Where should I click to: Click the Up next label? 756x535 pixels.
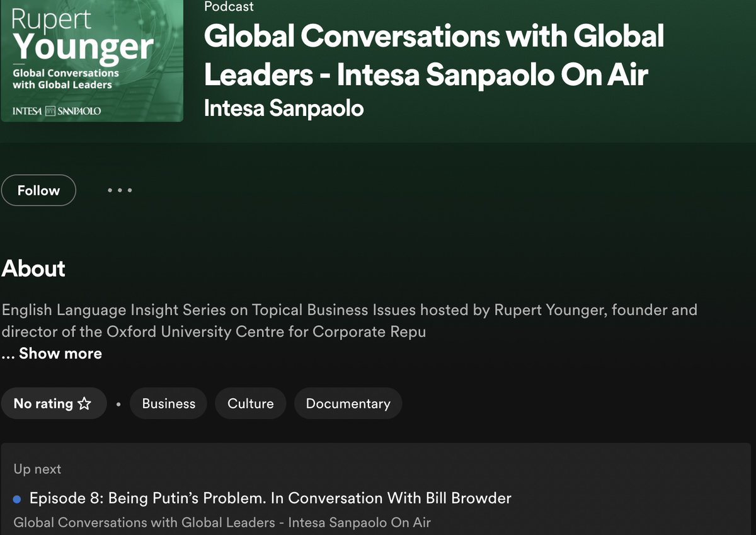37,469
